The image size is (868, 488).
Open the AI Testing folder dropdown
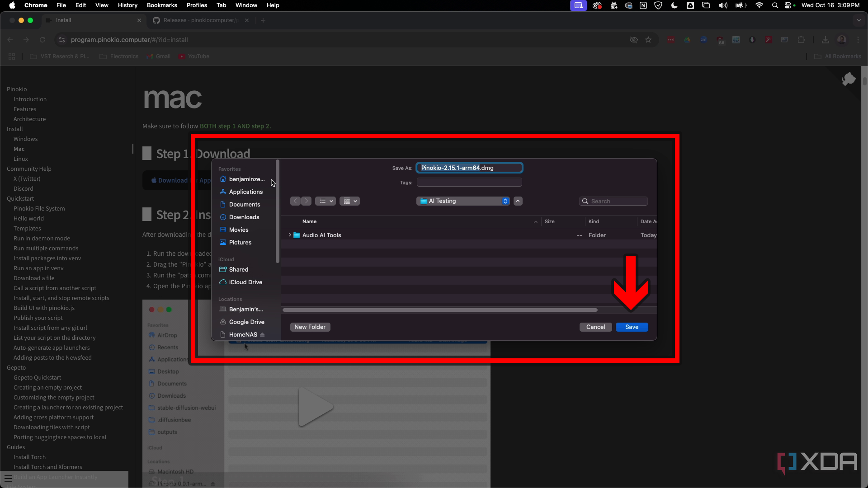505,201
